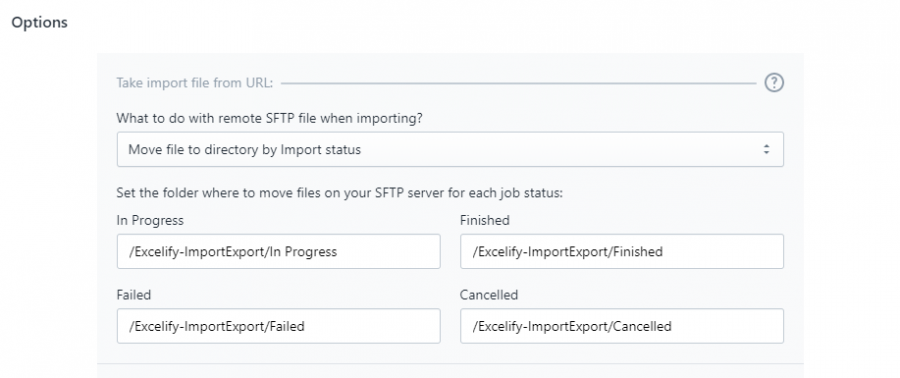Select the 'Move file to directory by Import status' option text
Viewport: 900px width, 378px height.
coord(245,150)
